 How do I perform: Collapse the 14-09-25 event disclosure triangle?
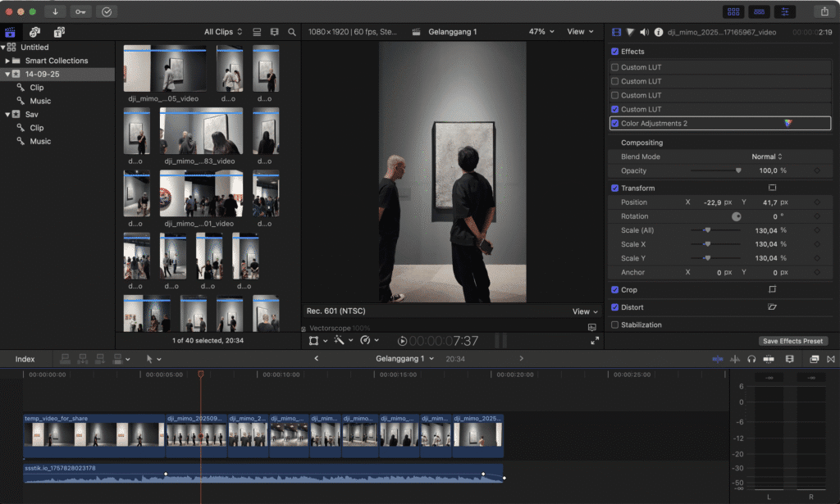[x=7, y=74]
